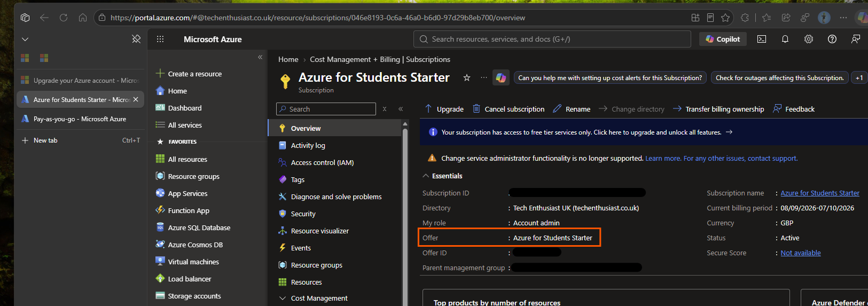
Task: Click Home in the breadcrumb
Action: pos(288,59)
